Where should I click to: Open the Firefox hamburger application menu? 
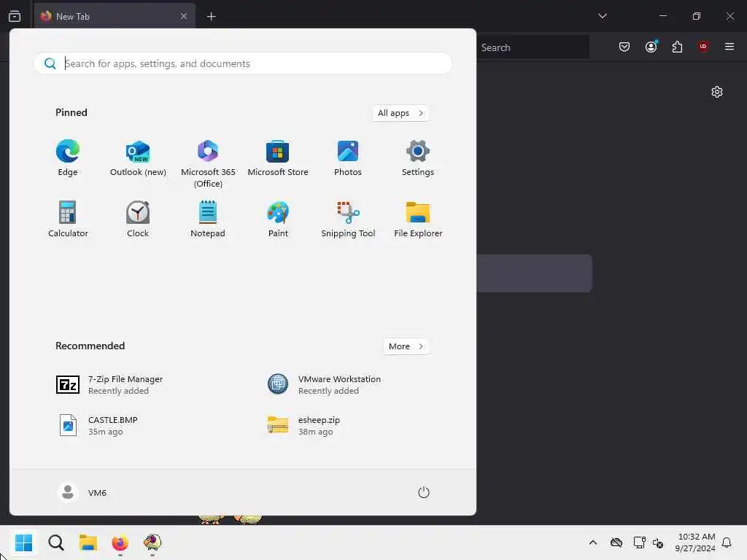tap(729, 47)
